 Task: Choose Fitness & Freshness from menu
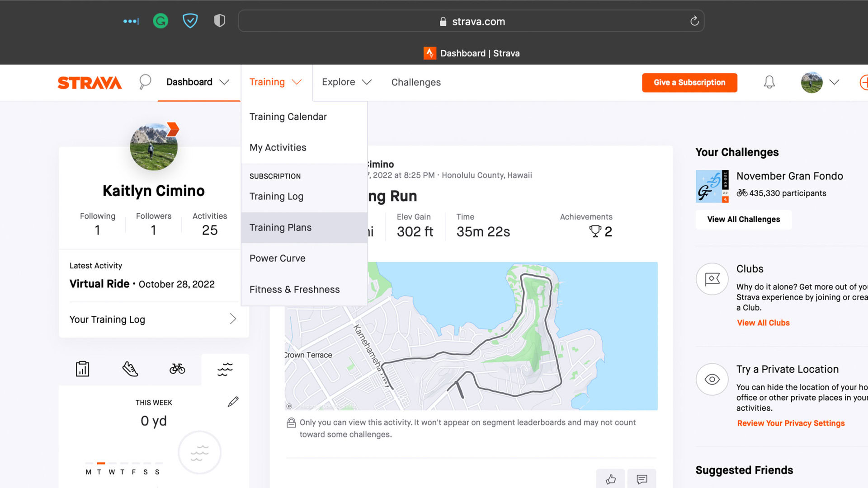pyautogui.click(x=294, y=290)
